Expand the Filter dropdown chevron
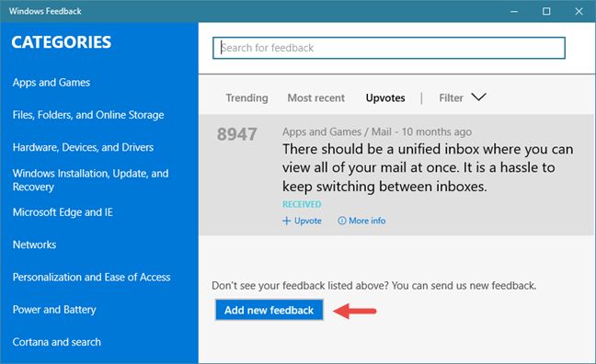 [478, 97]
